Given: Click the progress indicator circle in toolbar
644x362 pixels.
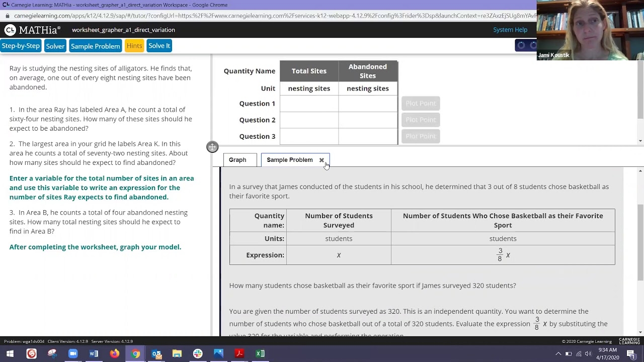Looking at the screenshot, I should [521, 46].
